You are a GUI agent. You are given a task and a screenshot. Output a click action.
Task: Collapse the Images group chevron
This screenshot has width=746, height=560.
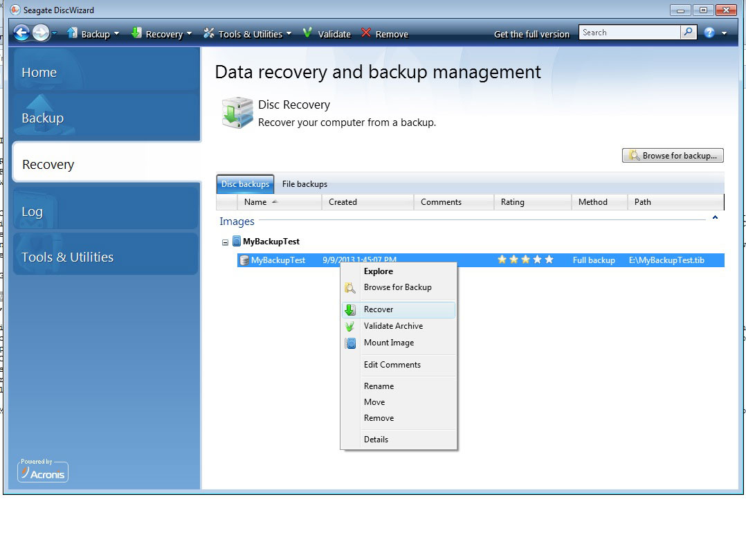715,218
